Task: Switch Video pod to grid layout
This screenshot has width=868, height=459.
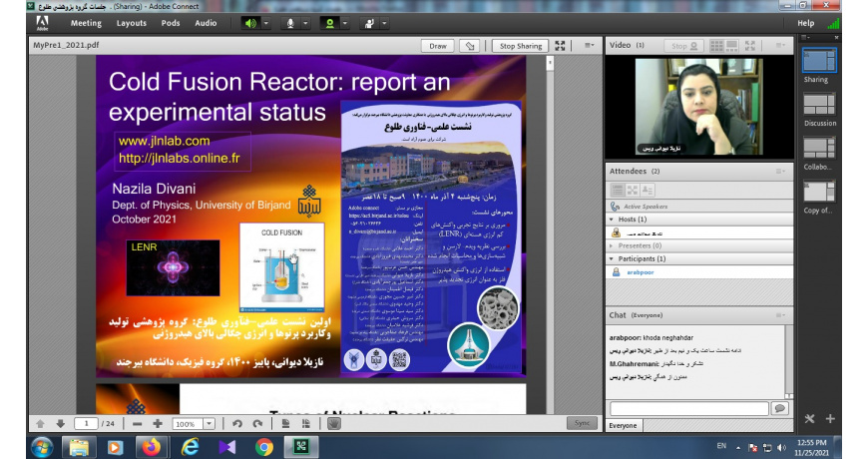Action: point(716,46)
